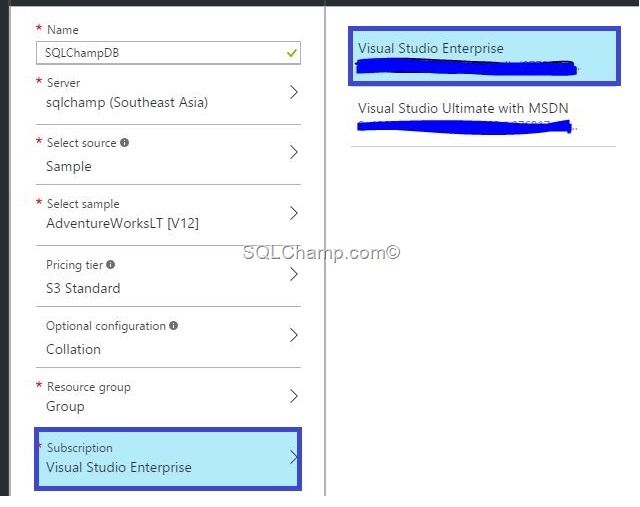Select the Sample source value
This screenshot has width=640, height=507.
(x=69, y=166)
